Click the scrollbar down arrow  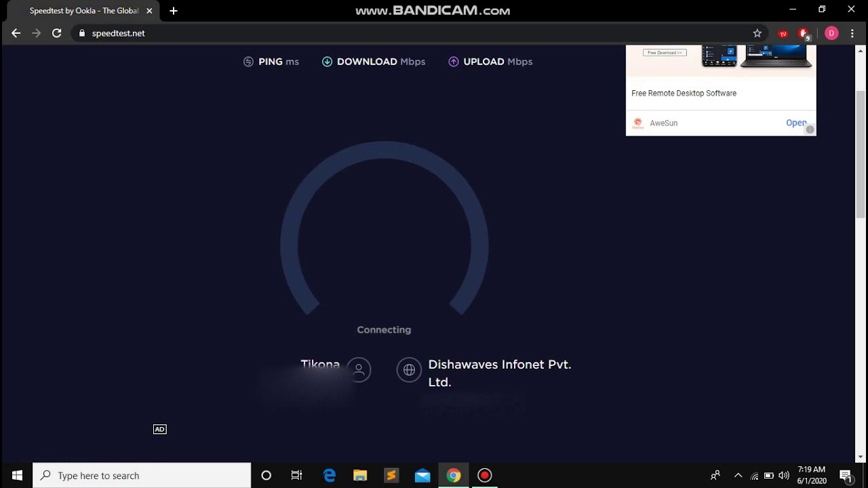(x=861, y=457)
